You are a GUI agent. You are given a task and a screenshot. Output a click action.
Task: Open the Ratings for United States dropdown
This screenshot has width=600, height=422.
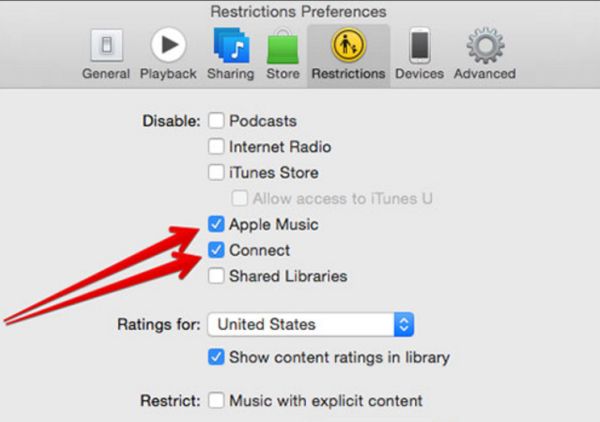[311, 324]
